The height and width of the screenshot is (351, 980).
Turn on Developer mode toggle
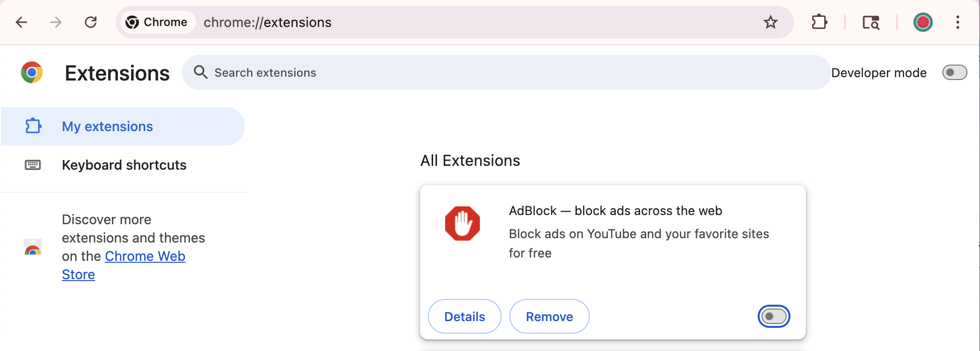(954, 73)
